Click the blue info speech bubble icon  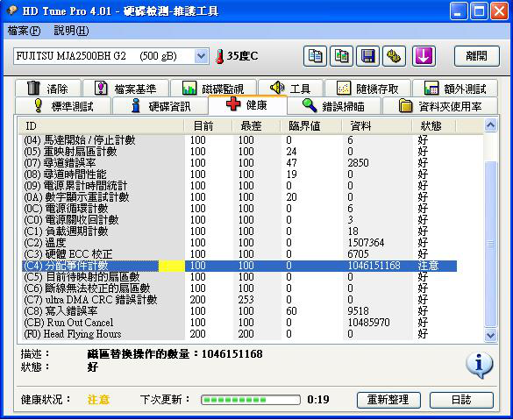[479, 365]
